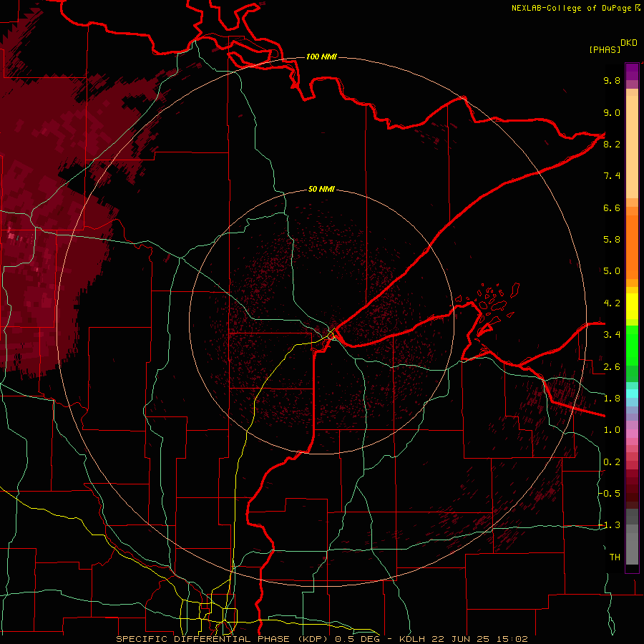Click the '22 JUN 25 15:02' timestamp
The width and height of the screenshot is (644, 644).
[x=479, y=639]
